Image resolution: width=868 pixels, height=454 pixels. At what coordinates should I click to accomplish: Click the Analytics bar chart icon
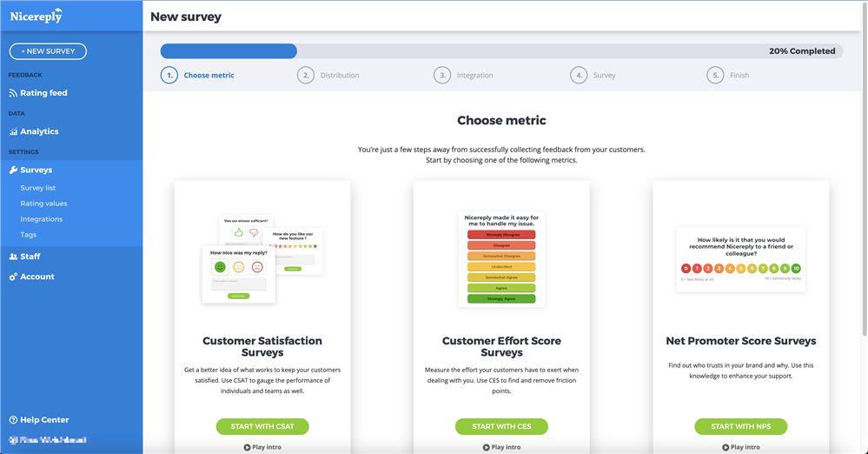click(13, 132)
